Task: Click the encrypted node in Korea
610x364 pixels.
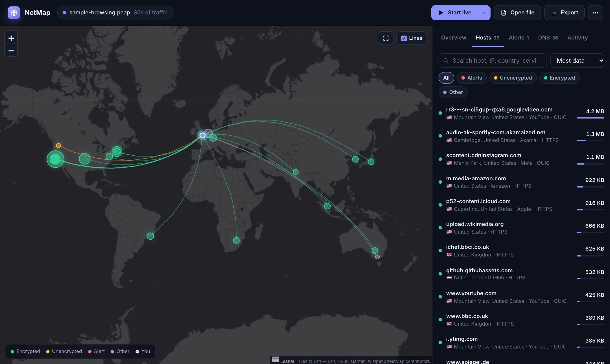Action: coord(355,159)
